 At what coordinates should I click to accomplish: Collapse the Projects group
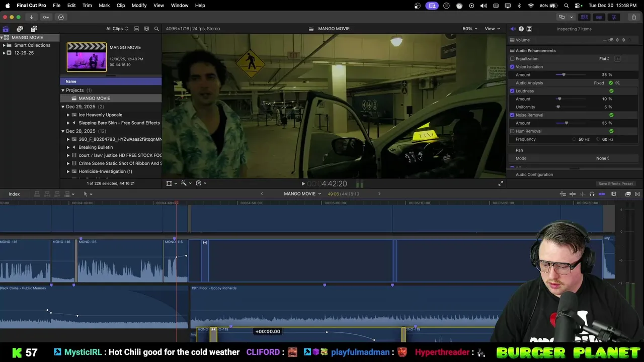coord(63,90)
